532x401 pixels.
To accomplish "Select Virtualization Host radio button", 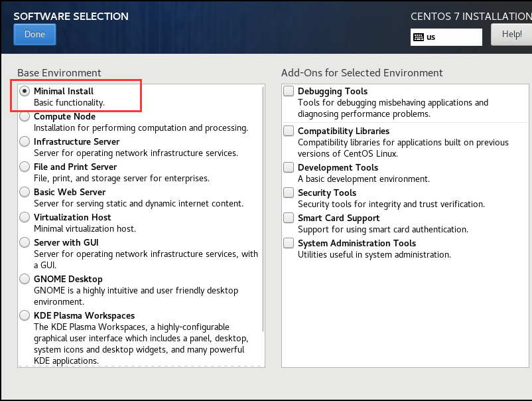I will [x=25, y=217].
